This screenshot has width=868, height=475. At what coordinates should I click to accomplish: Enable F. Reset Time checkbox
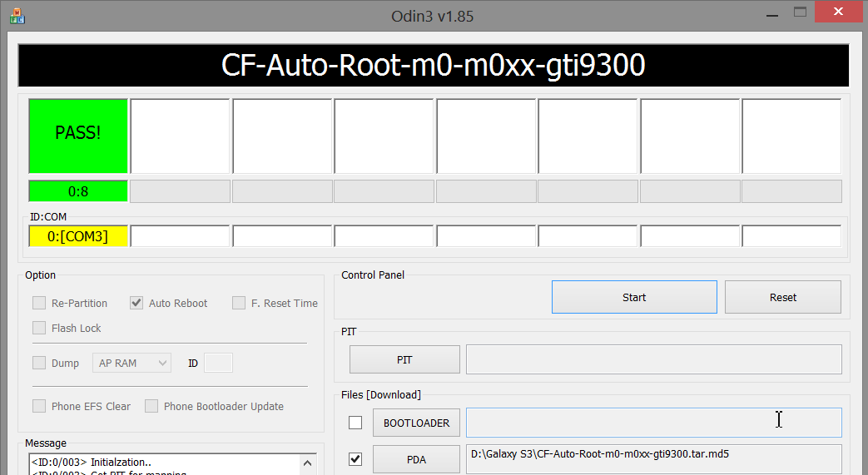tap(239, 303)
